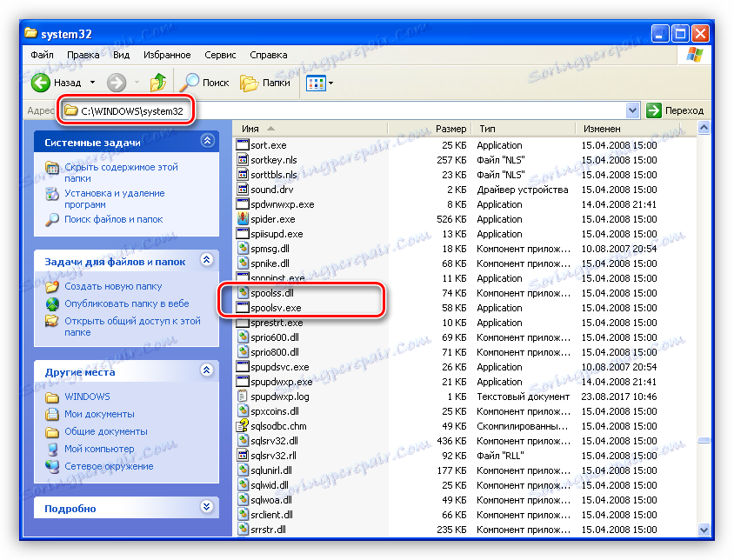Open Мой компьютер link
The width and height of the screenshot is (734, 560).
coord(99,449)
